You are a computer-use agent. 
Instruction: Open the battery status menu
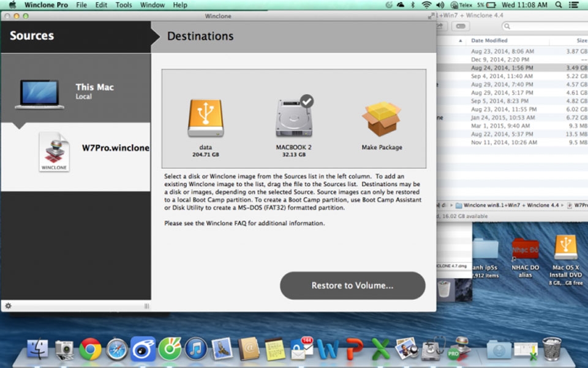[487, 5]
